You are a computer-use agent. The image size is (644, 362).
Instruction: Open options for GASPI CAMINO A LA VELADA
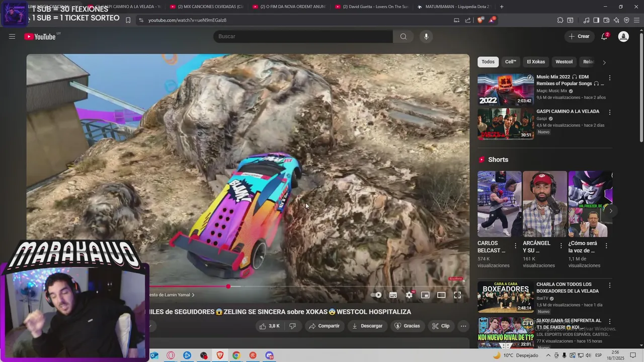click(610, 112)
